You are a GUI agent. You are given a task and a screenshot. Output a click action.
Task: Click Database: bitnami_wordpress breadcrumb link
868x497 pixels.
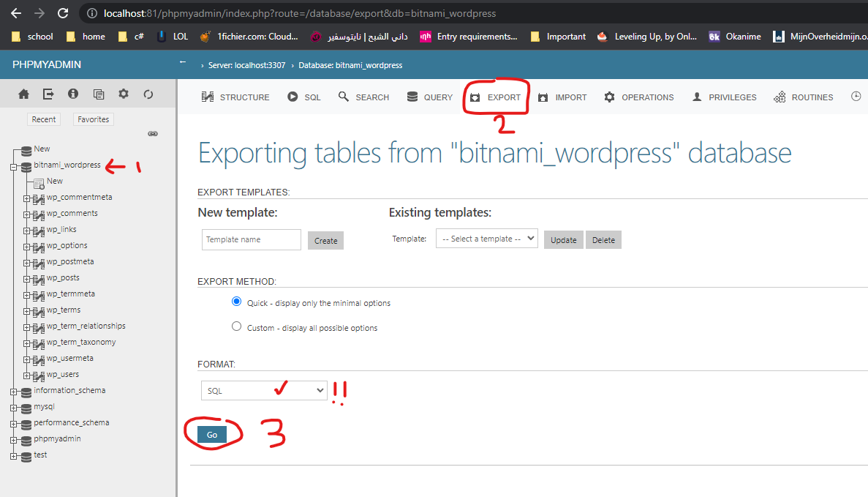(x=350, y=65)
